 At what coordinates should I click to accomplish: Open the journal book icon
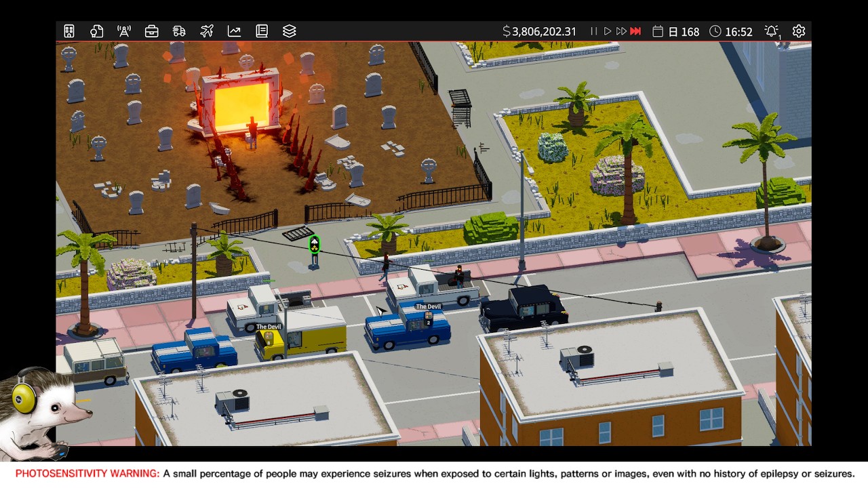262,31
